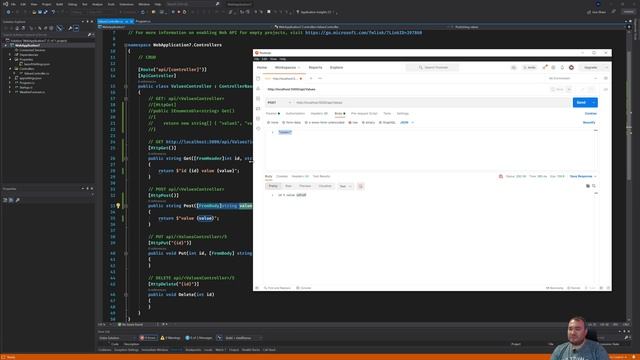Image resolution: width=640 pixels, height=360 pixels.
Task: Toggle Warnings filter in the Error List
Action: [x=170, y=338]
